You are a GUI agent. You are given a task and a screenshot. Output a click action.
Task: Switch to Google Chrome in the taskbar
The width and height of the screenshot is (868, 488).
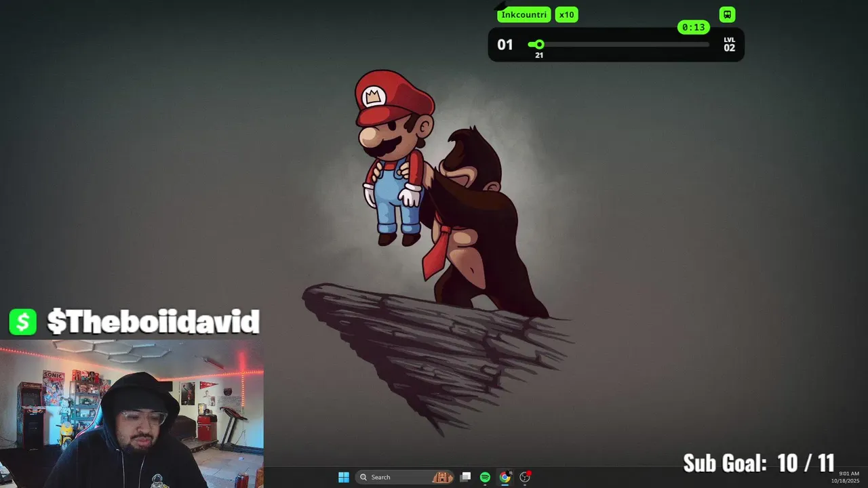pos(505,477)
